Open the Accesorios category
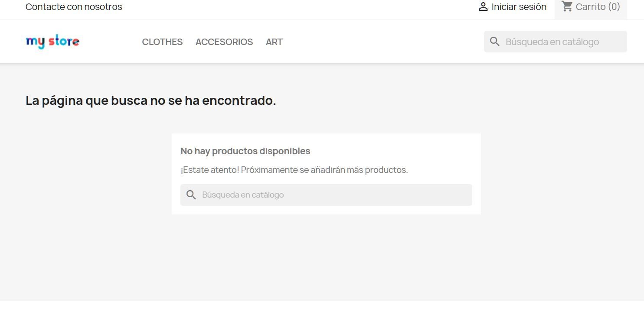This screenshot has height=315, width=644. (x=224, y=42)
